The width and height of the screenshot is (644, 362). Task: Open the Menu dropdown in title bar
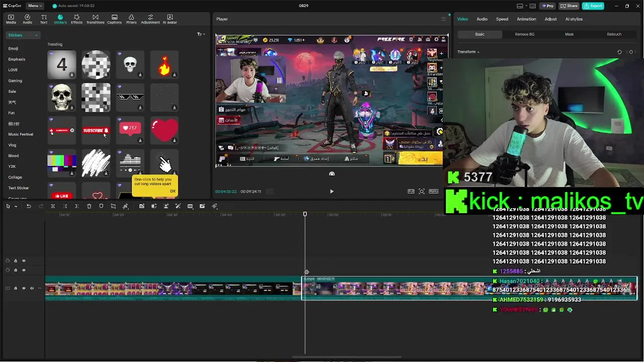point(35,6)
